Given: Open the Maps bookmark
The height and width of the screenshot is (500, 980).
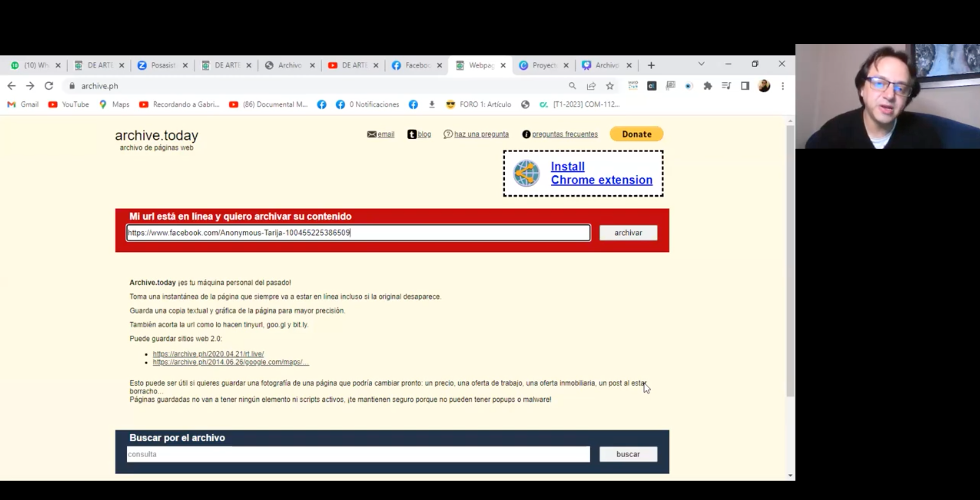Looking at the screenshot, I should point(114,104).
